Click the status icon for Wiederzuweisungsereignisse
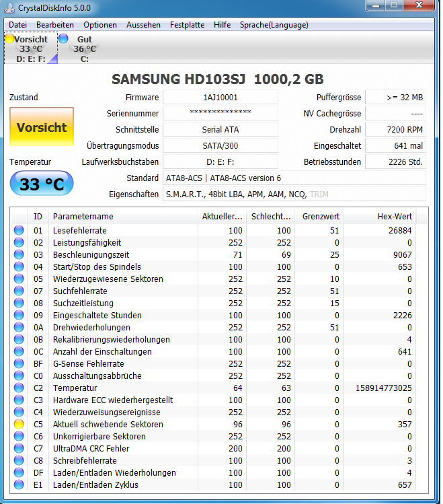Image resolution: width=443 pixels, height=504 pixels. click(19, 412)
